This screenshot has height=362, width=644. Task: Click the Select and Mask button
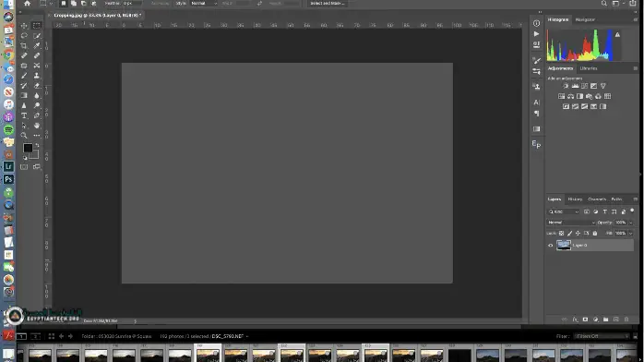(x=328, y=4)
